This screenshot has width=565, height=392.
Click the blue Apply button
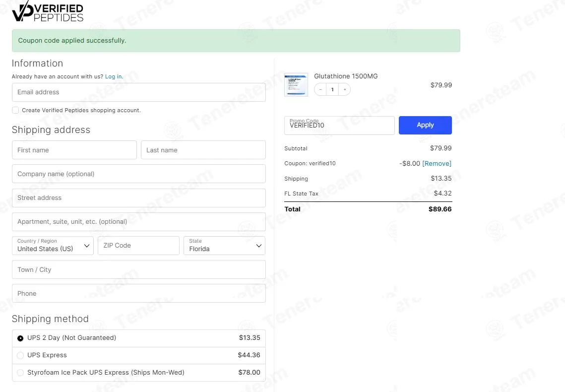pos(425,125)
